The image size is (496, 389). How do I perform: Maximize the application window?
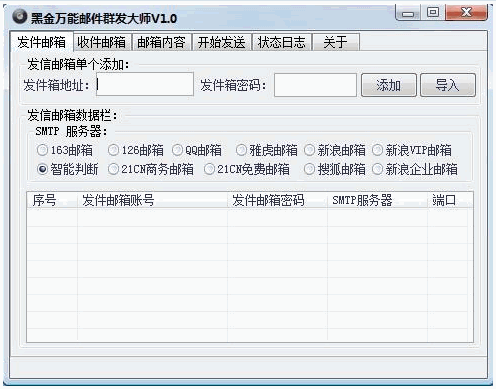tap(433, 13)
